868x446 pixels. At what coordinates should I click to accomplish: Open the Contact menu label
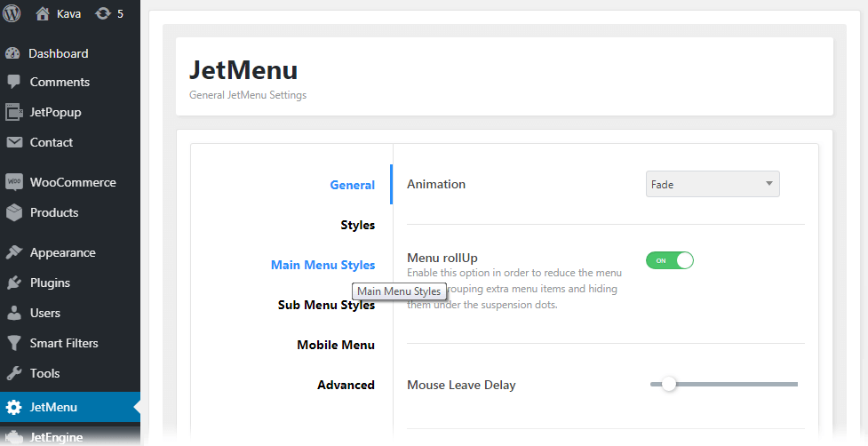[52, 142]
